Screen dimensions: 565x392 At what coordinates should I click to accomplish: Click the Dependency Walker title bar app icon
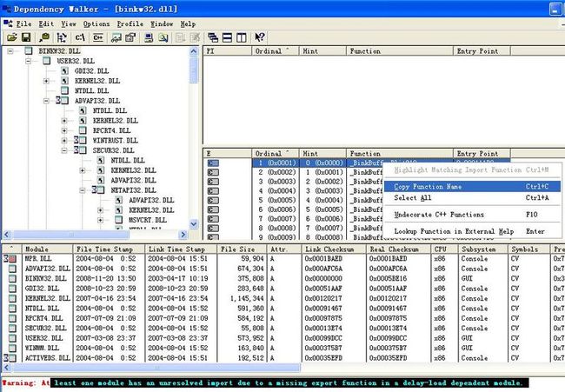6,9
